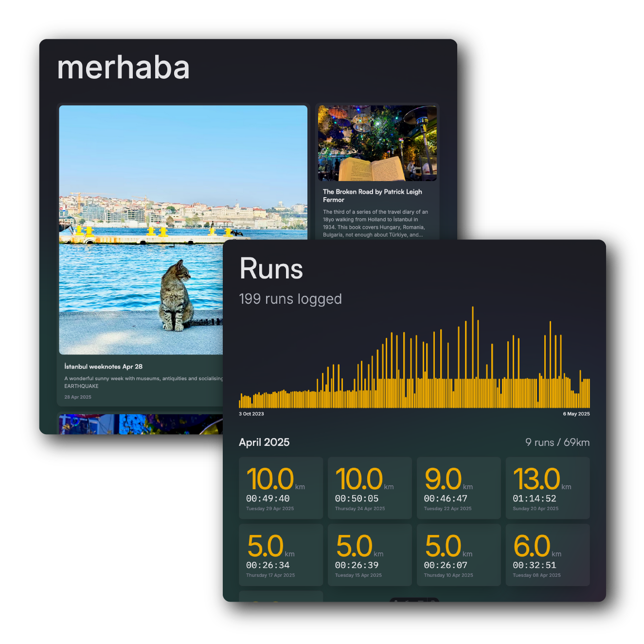Viewport: 644px width, 644px height.
Task: Open the Thursday 10 Apr 2025 run card
Action: point(459,555)
